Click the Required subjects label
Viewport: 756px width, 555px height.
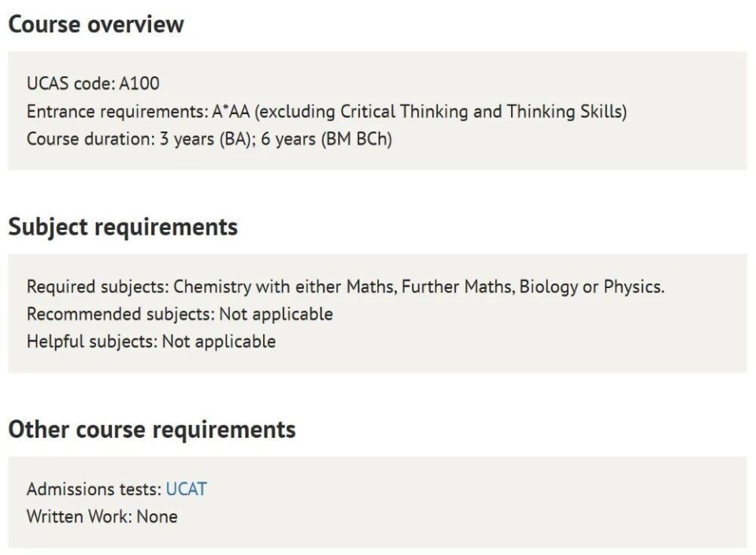98,287
